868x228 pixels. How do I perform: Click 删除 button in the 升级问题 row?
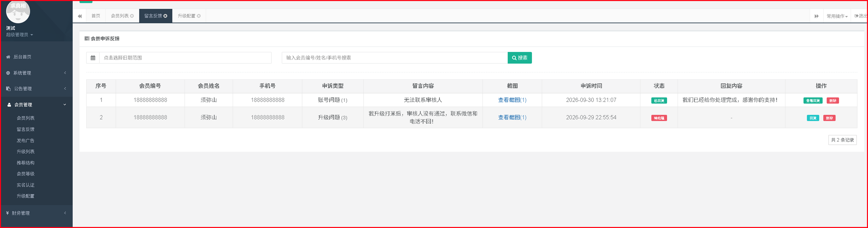829,118
